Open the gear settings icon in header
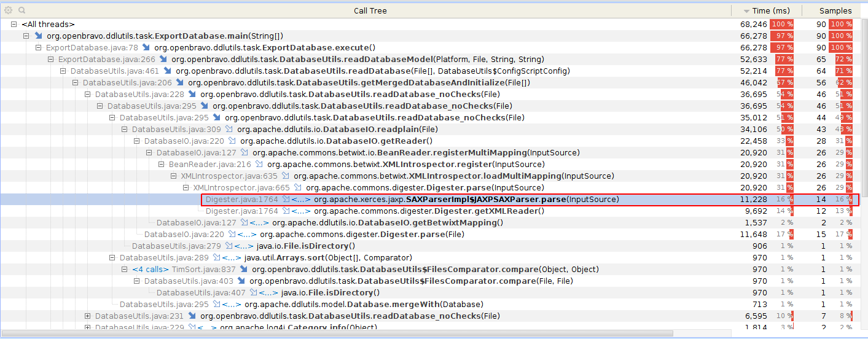This screenshot has width=868, height=339. coord(8,10)
